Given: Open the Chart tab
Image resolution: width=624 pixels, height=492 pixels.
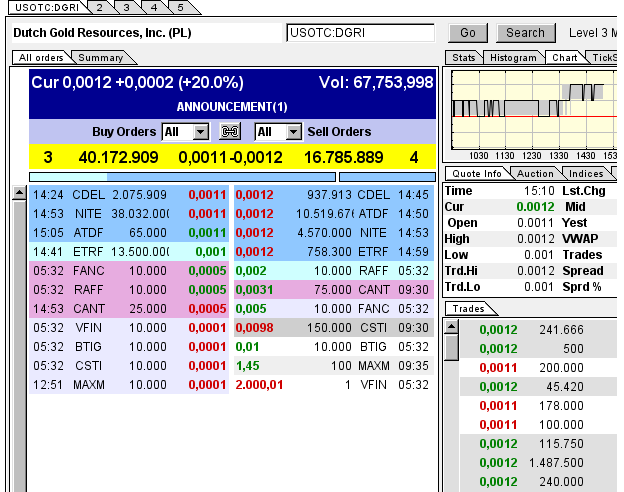Looking at the screenshot, I should click(x=564, y=58).
